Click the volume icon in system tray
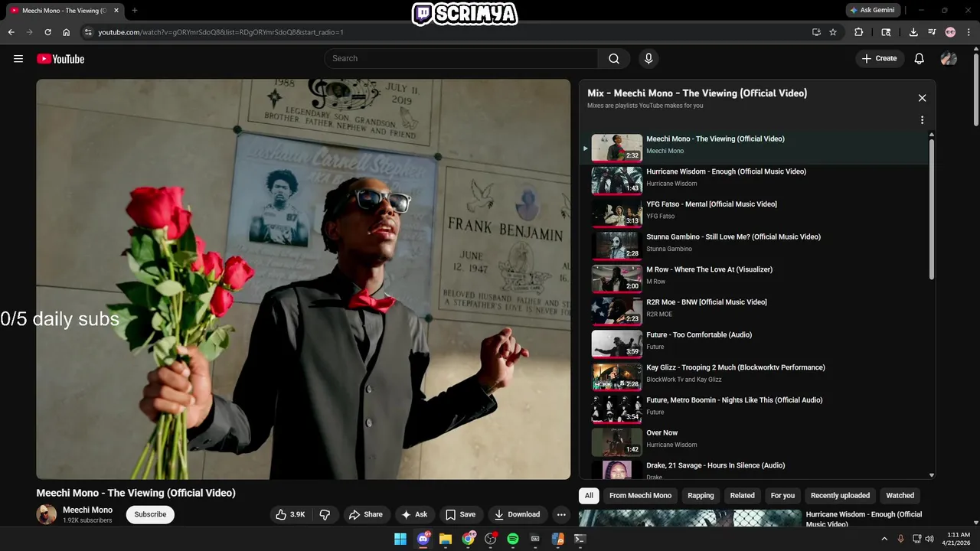 (929, 539)
